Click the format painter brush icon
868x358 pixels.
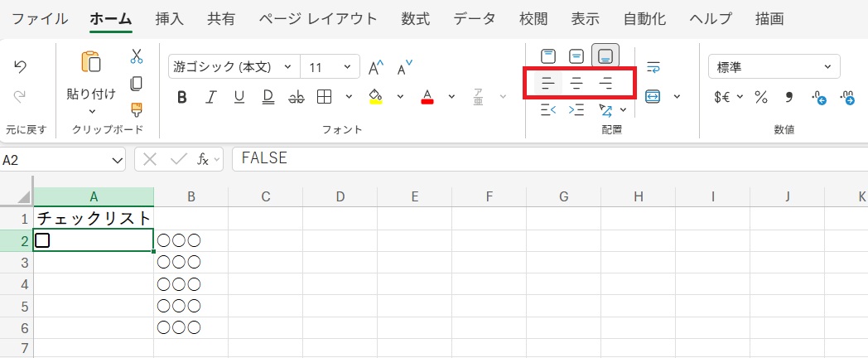click(x=137, y=109)
